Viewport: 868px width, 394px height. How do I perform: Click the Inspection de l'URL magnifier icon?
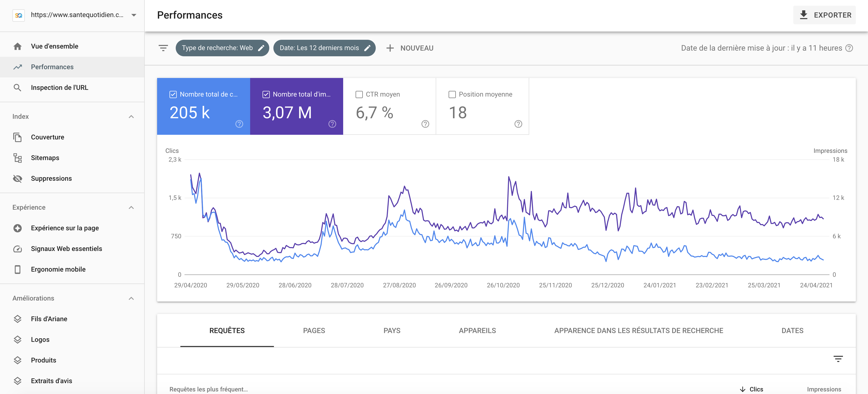18,88
